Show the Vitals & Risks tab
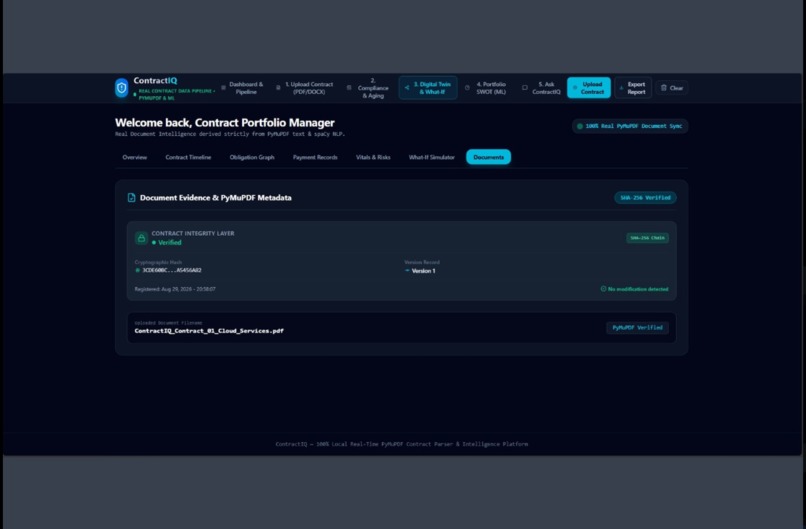Screen dimensions: 806x529 click(x=373, y=157)
